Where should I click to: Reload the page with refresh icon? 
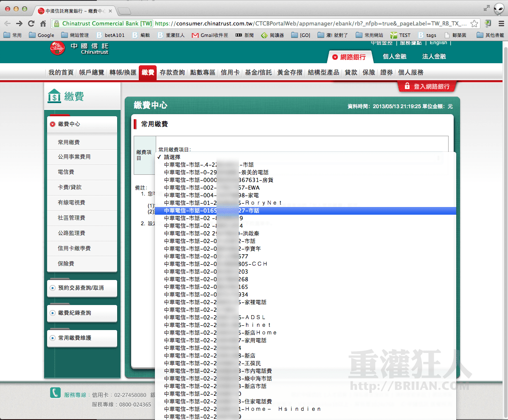31,23
